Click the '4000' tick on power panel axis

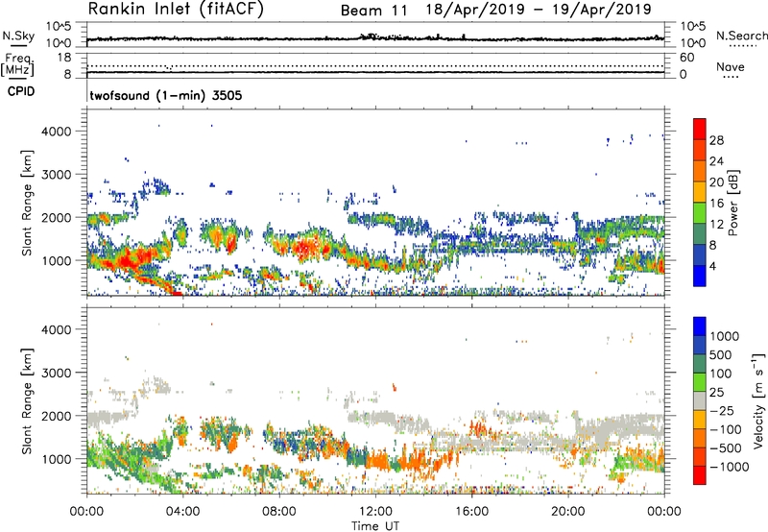click(56, 132)
